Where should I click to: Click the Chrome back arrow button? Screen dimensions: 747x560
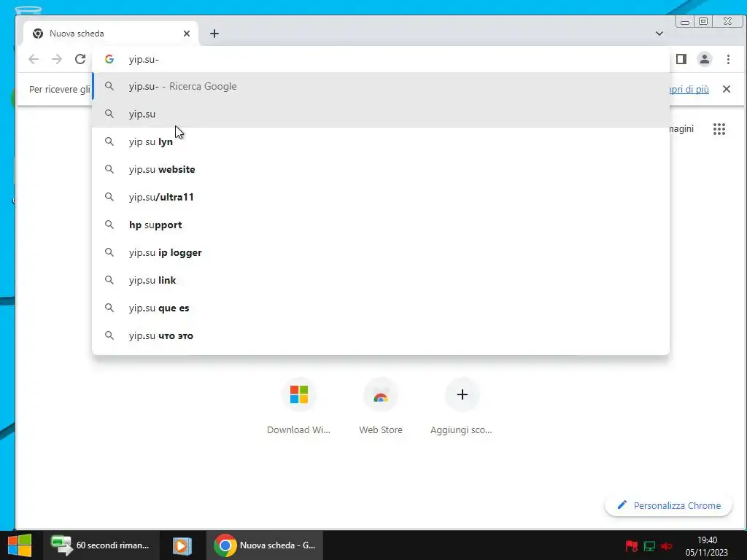coord(34,59)
